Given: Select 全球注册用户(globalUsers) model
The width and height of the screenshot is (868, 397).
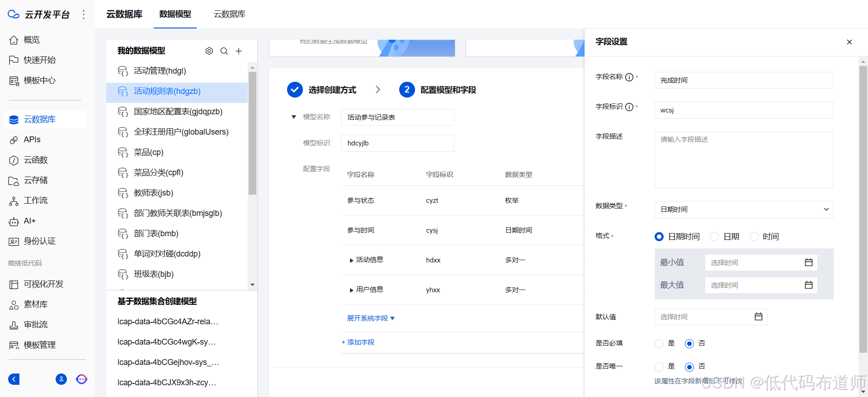Looking at the screenshot, I should coord(177,132).
